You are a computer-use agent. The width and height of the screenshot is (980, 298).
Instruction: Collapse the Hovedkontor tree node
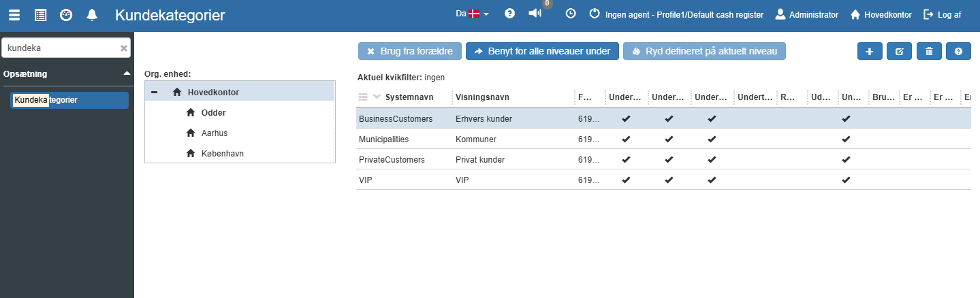[x=155, y=92]
